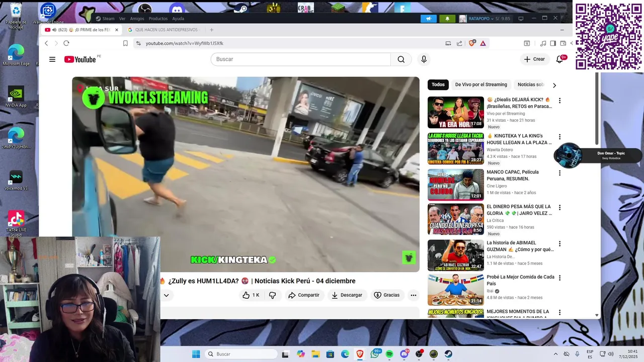Open Brave media playlist music icon
The height and width of the screenshot is (362, 644).
(x=543, y=43)
